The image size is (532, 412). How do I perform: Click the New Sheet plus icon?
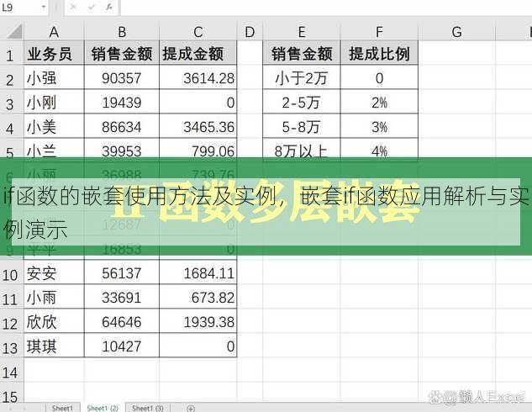(x=191, y=408)
